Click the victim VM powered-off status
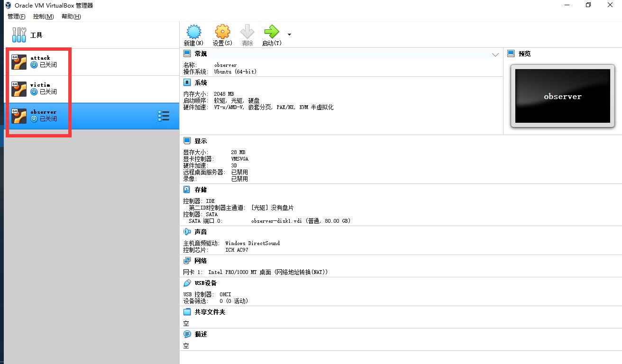Screen dimensions: 622x364 click(x=48, y=92)
